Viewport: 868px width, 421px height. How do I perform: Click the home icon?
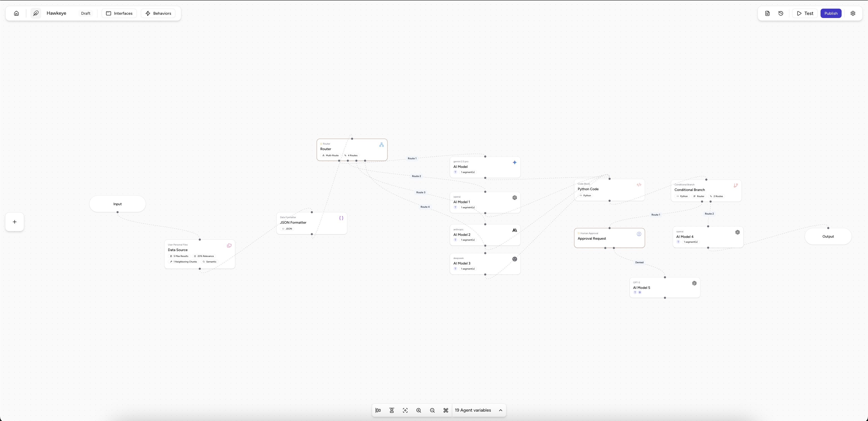16,13
